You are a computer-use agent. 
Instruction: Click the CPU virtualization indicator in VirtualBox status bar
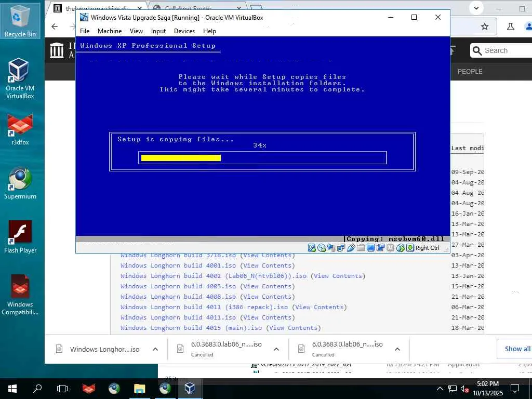click(391, 248)
